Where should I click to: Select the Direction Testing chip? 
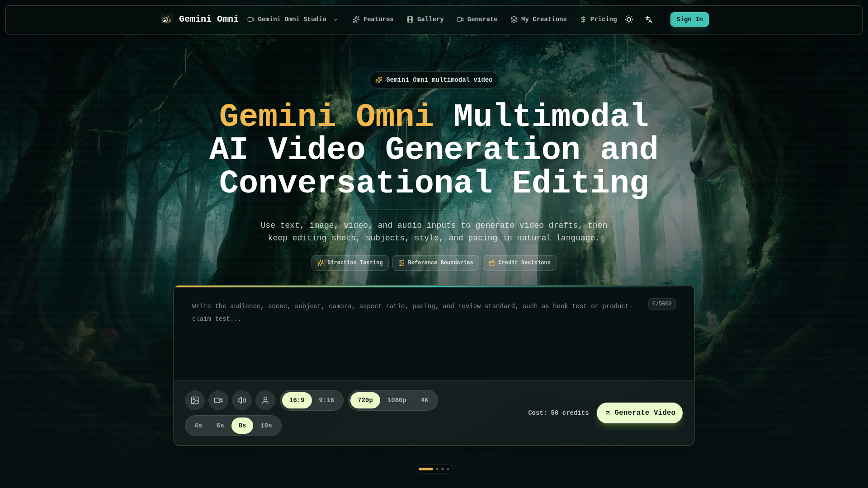click(x=350, y=263)
